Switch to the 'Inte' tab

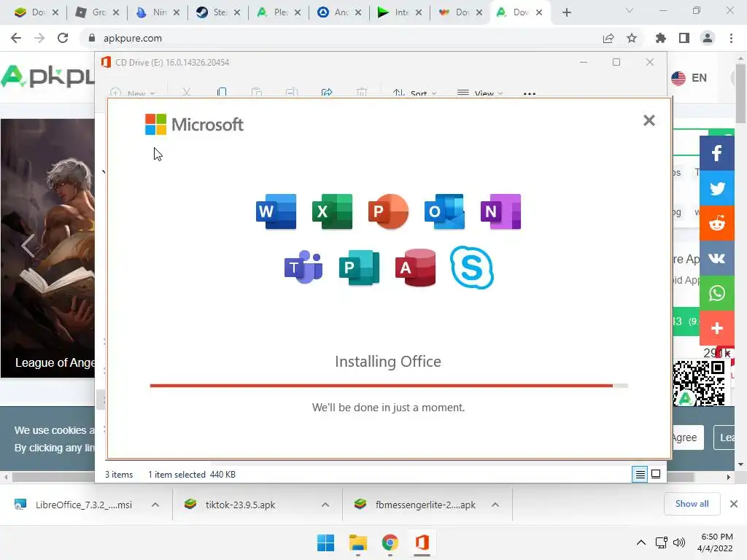[400, 12]
